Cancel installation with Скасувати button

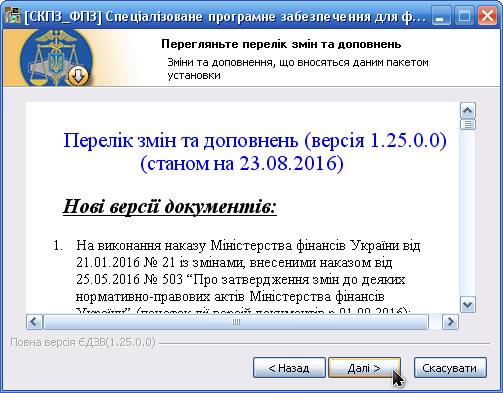point(450,368)
